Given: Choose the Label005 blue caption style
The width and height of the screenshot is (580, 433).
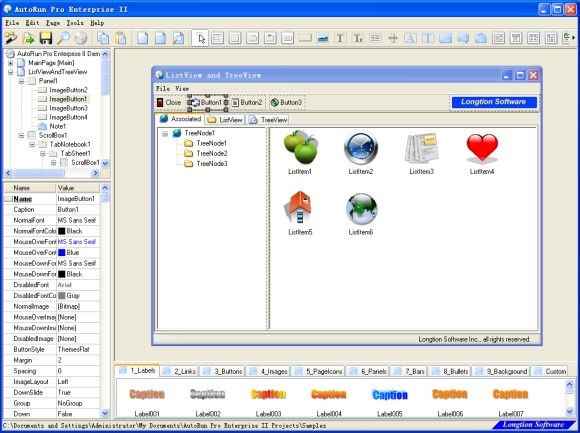Looking at the screenshot, I should point(390,395).
